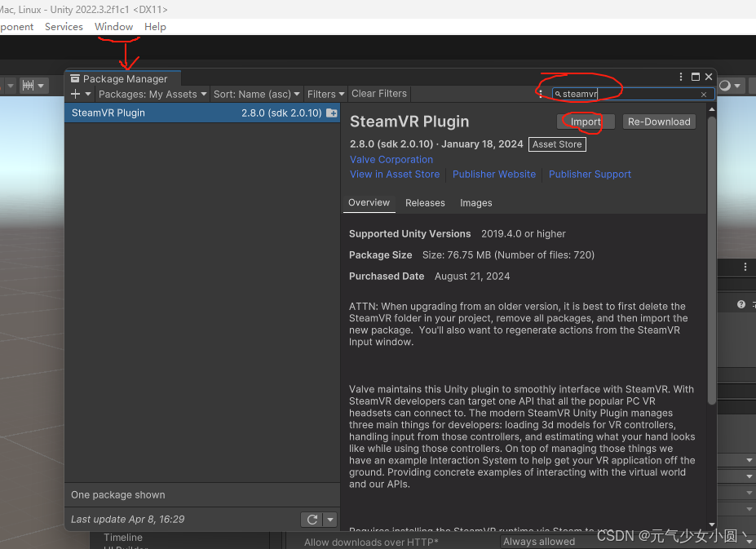Click the Import button
Viewport: 756px width, 549px height.
pos(586,122)
